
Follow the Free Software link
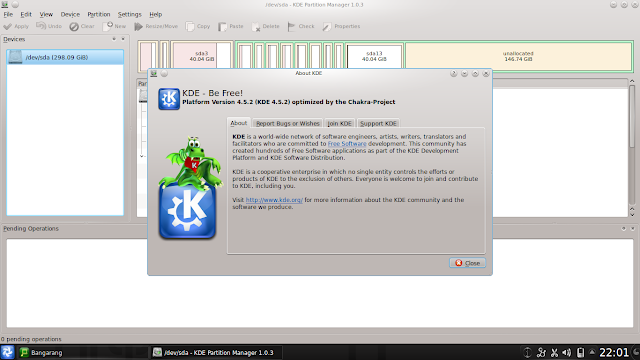(x=347, y=144)
